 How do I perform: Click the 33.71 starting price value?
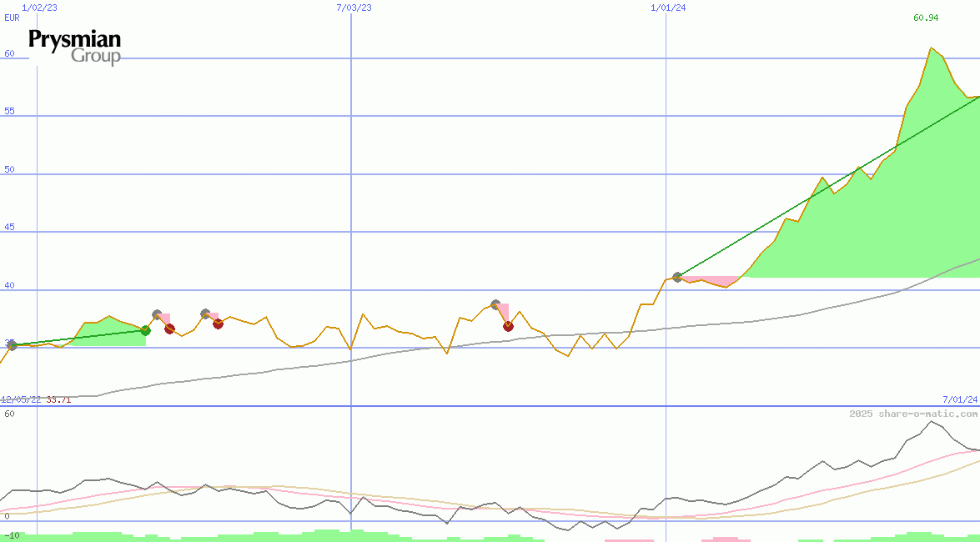[x=59, y=400]
